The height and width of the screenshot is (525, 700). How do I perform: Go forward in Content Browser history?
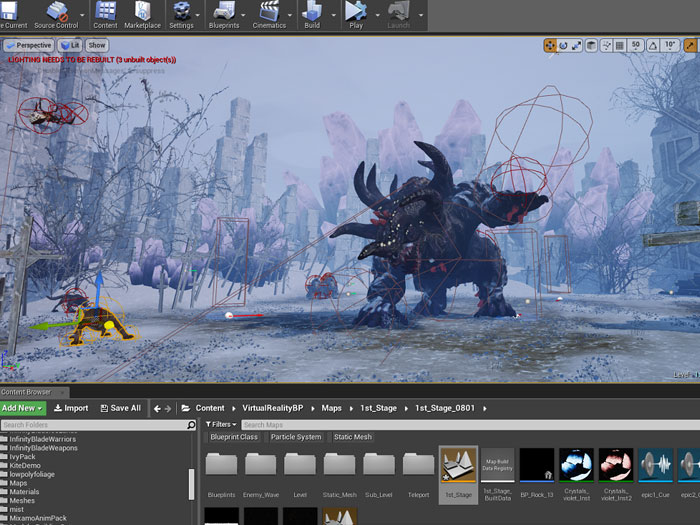coord(168,408)
